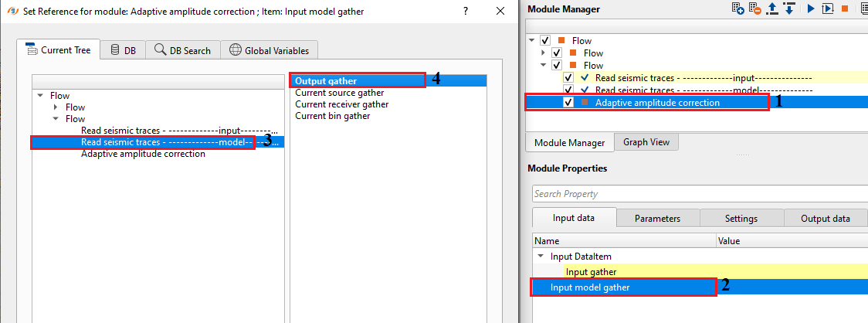Open the Parameters properties tab
Viewport: 868px width, 323px height.
click(x=658, y=218)
